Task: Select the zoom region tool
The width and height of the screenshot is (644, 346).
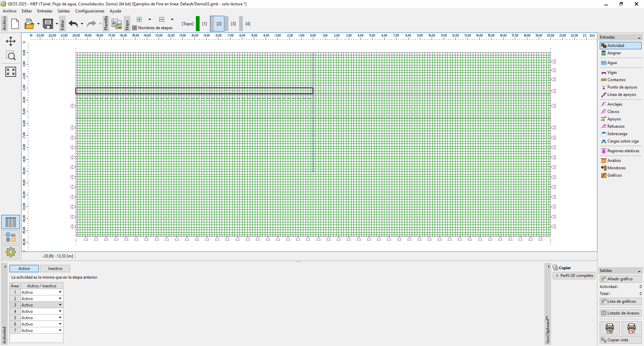Action: coord(11,56)
